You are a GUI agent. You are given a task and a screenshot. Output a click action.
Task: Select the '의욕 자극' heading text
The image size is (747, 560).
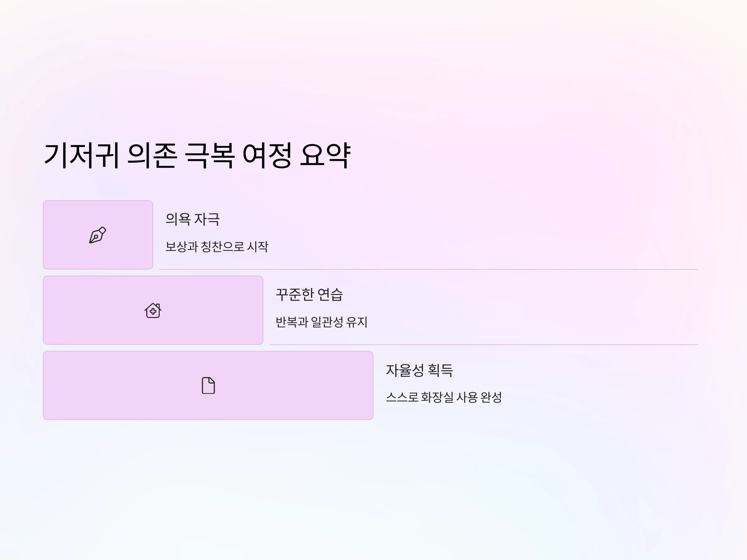pyautogui.click(x=193, y=219)
